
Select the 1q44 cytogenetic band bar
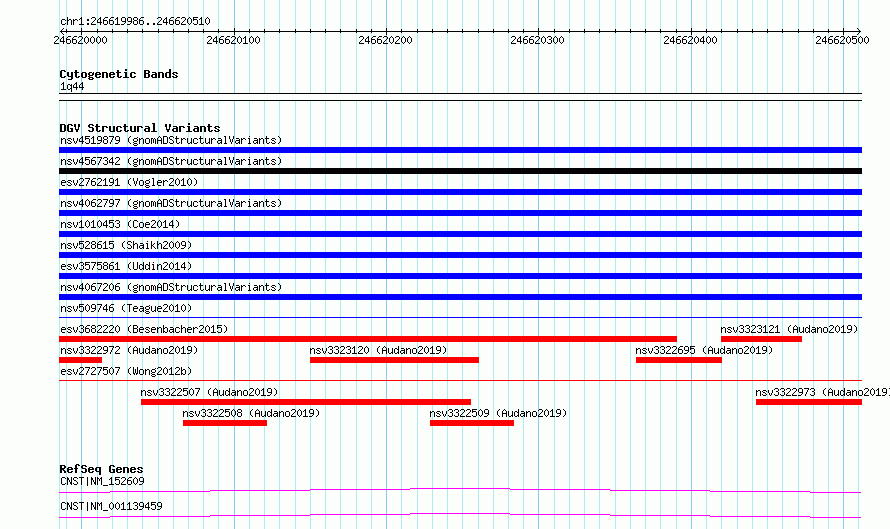(x=460, y=97)
